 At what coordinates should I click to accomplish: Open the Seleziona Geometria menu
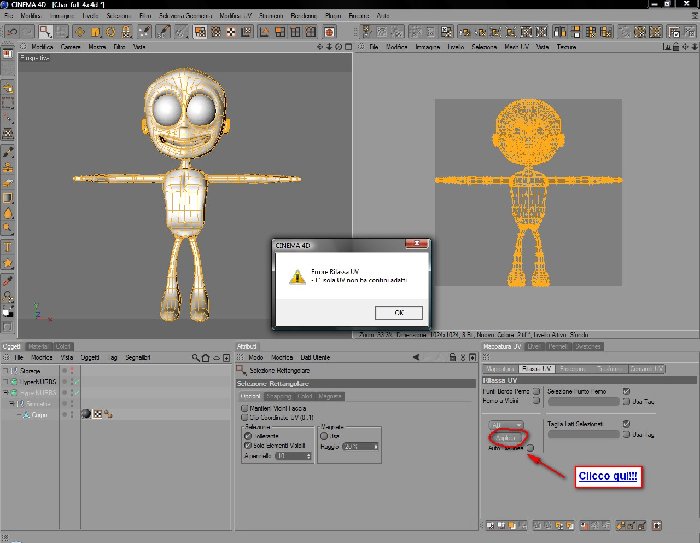[185, 16]
